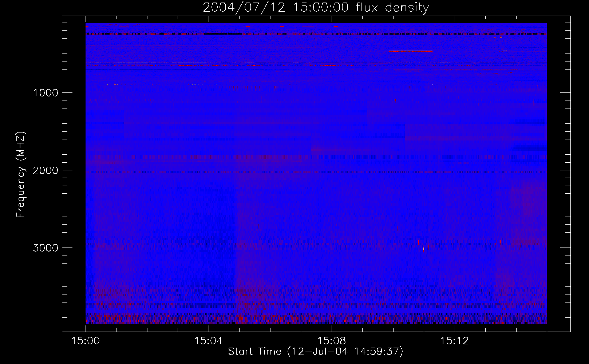The width and height of the screenshot is (589, 364).
Task: Click the 15:08 time tick label
Action: pyautogui.click(x=332, y=341)
